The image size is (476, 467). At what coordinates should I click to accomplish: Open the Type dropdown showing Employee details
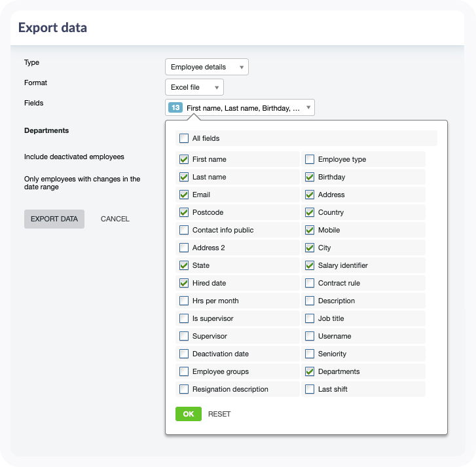(x=207, y=67)
